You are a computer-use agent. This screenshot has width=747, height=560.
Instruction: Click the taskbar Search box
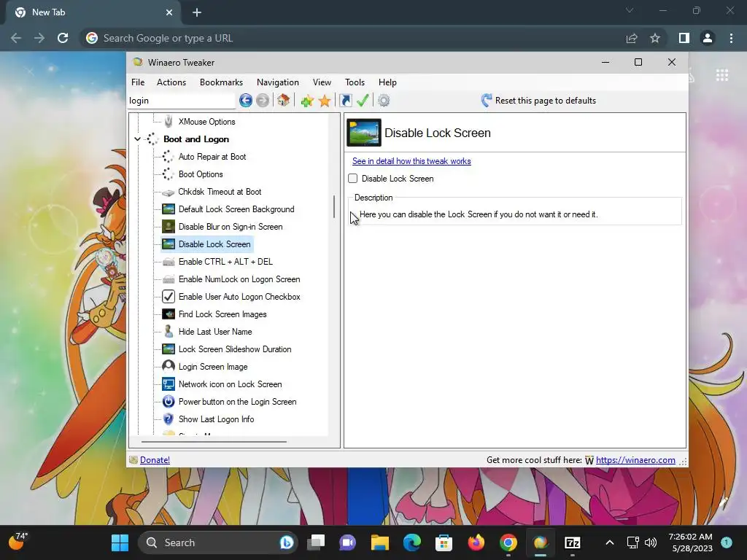coord(218,542)
